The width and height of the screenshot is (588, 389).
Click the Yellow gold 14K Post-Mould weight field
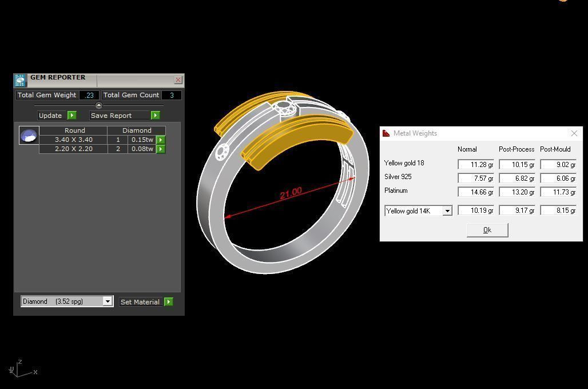point(558,210)
